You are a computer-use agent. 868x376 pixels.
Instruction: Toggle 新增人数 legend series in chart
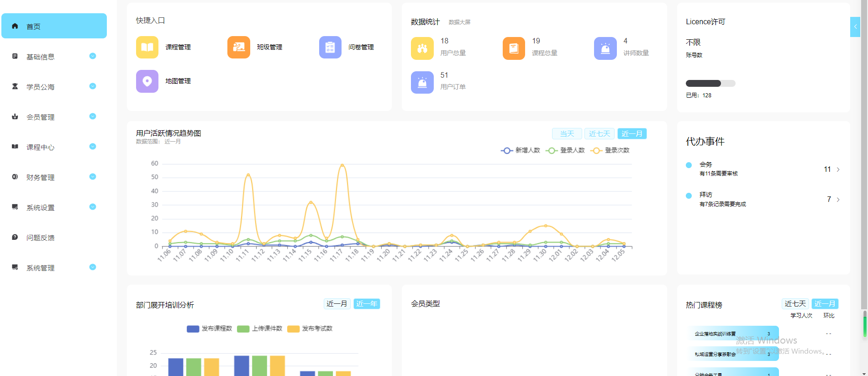521,150
